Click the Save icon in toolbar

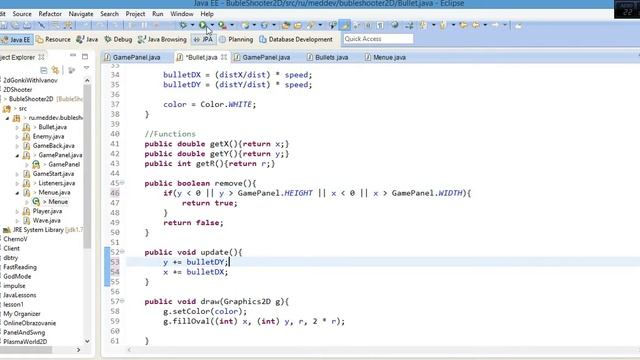[4, 25]
